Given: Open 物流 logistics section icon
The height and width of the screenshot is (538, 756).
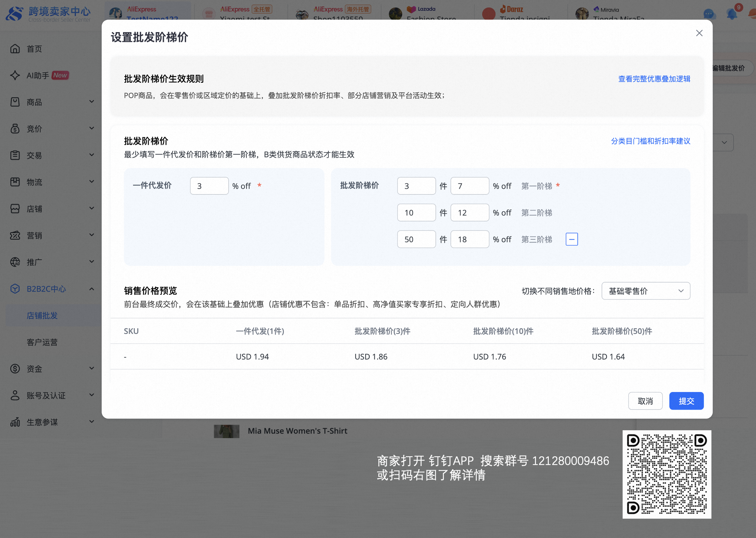Looking at the screenshot, I should (x=15, y=182).
